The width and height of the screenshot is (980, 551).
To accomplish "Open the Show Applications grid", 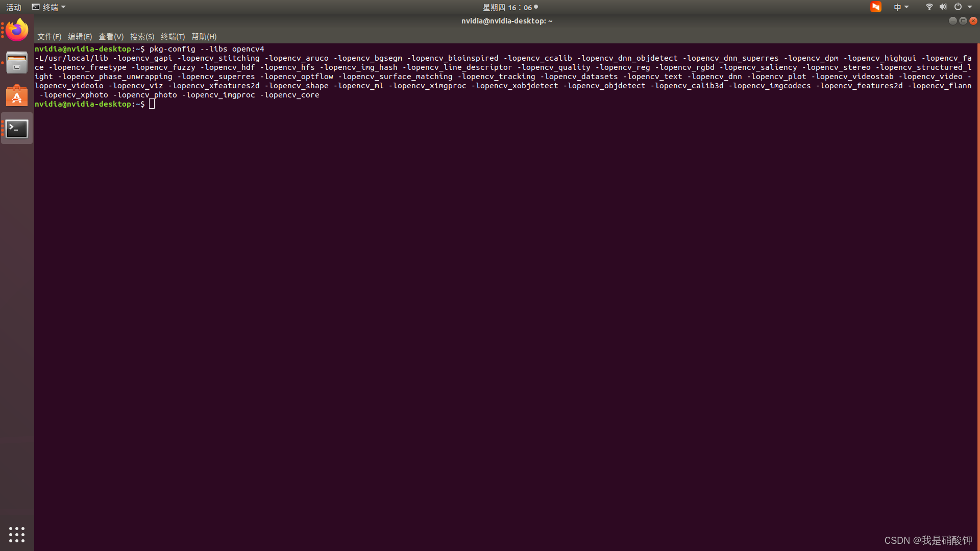I will 17,535.
